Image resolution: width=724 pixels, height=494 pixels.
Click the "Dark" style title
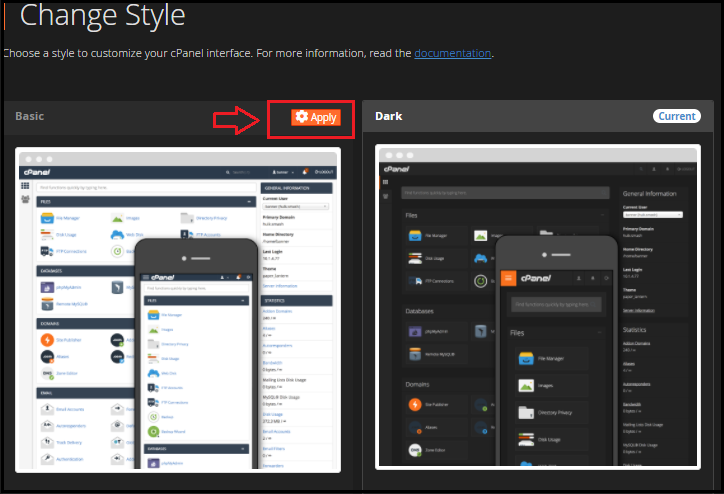pyautogui.click(x=389, y=116)
